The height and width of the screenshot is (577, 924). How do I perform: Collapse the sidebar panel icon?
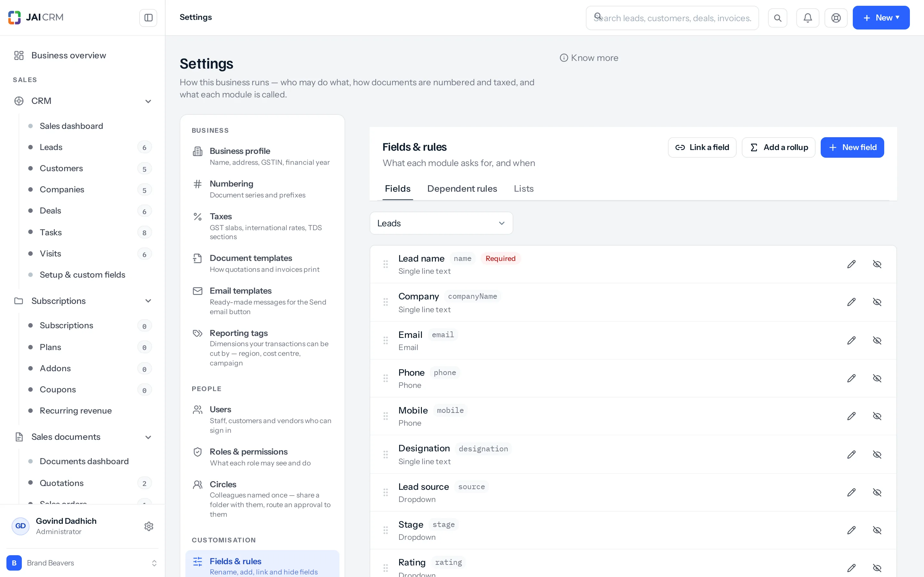[148, 18]
